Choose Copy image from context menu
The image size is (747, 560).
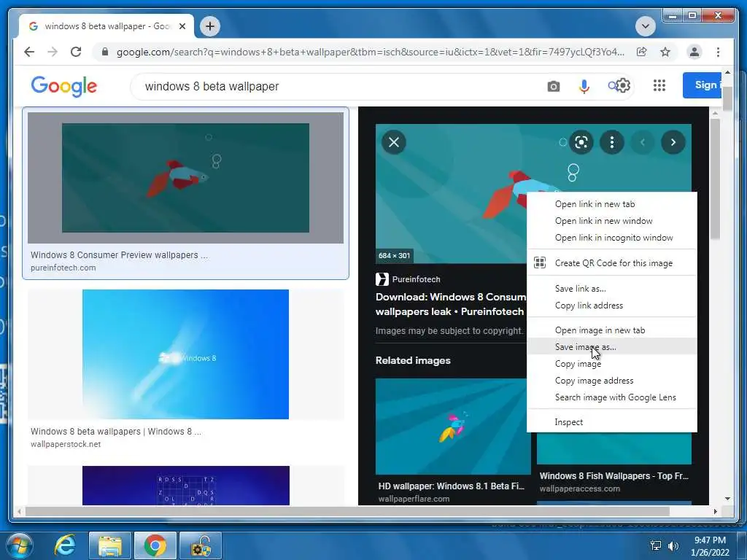pos(612,363)
